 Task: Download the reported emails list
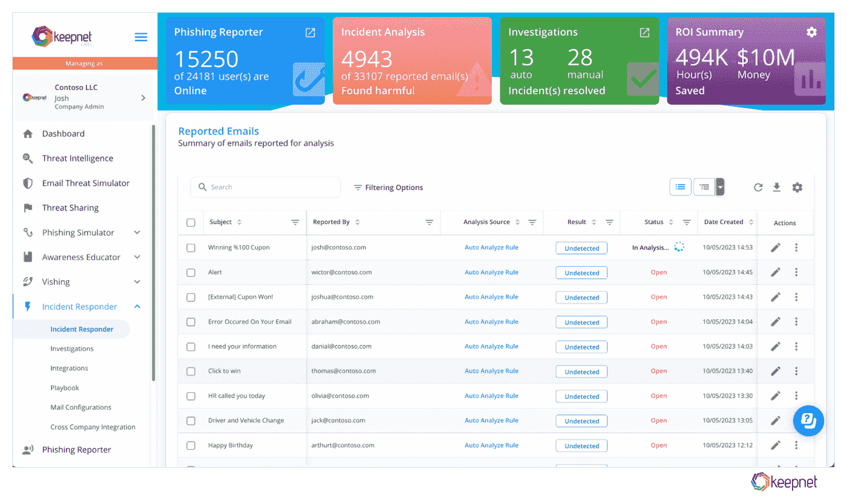pyautogui.click(x=777, y=188)
